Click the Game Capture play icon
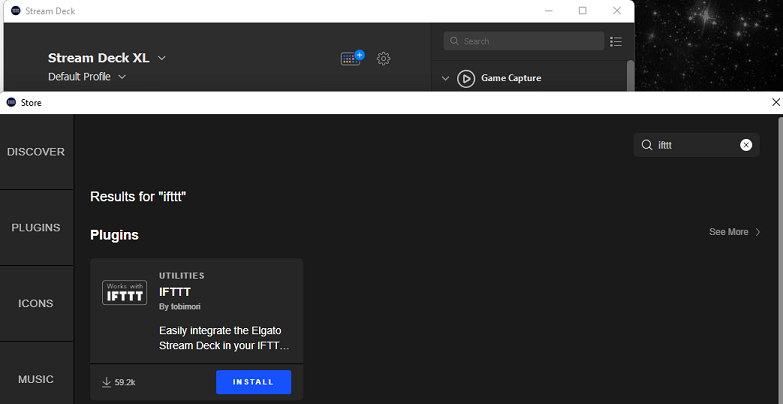Image resolution: width=783 pixels, height=404 pixels. (466, 78)
